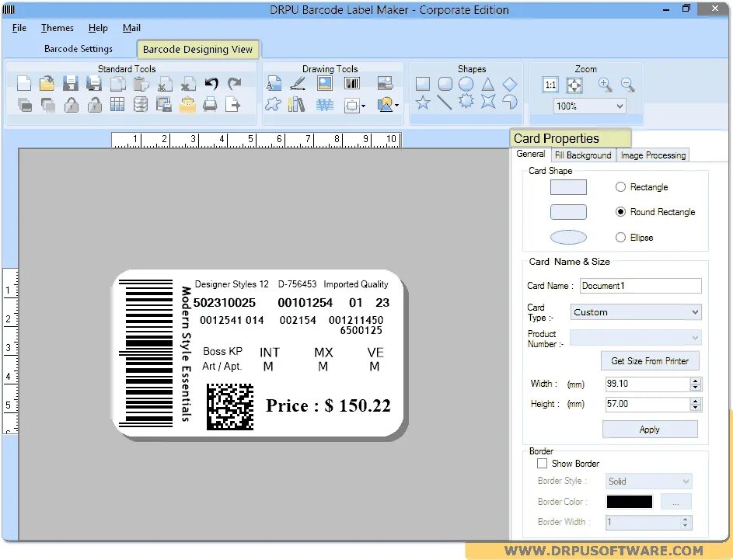Image resolution: width=733 pixels, height=560 pixels.
Task: Draw a triangle shape
Action: pyautogui.click(x=487, y=84)
